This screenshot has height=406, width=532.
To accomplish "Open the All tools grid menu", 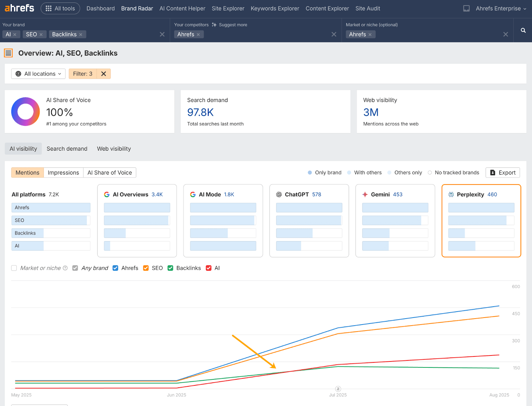I will (x=60, y=8).
